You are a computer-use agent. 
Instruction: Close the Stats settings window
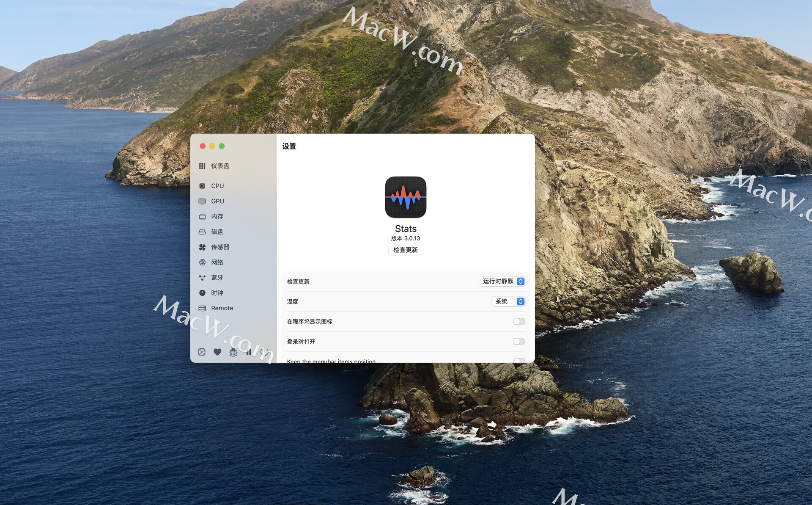point(203,146)
